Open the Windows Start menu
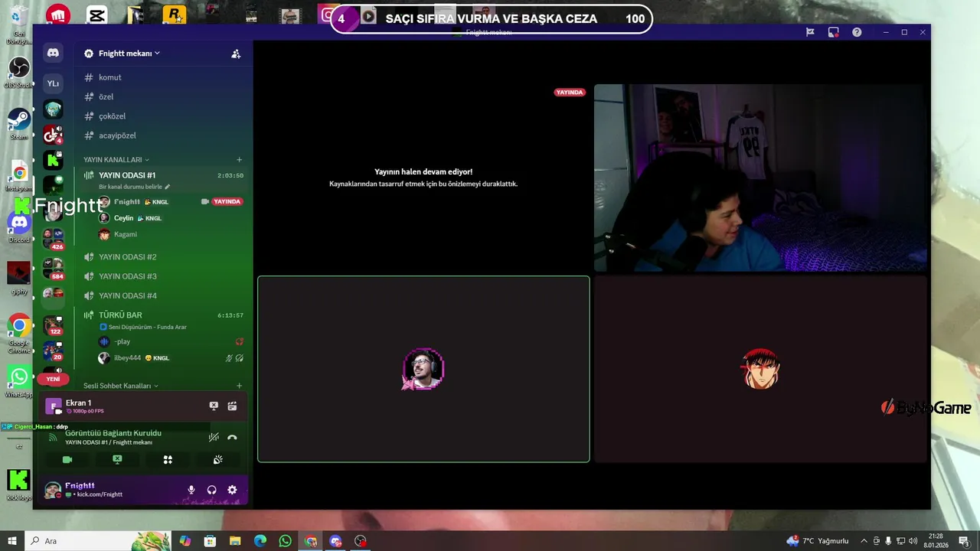980x551 pixels. (12, 541)
